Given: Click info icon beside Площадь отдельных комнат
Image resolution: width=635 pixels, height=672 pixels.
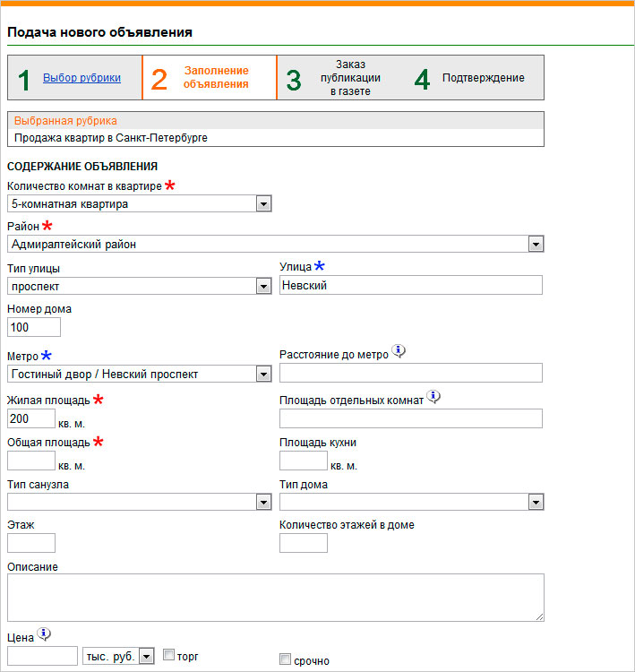Looking at the screenshot, I should click(433, 397).
